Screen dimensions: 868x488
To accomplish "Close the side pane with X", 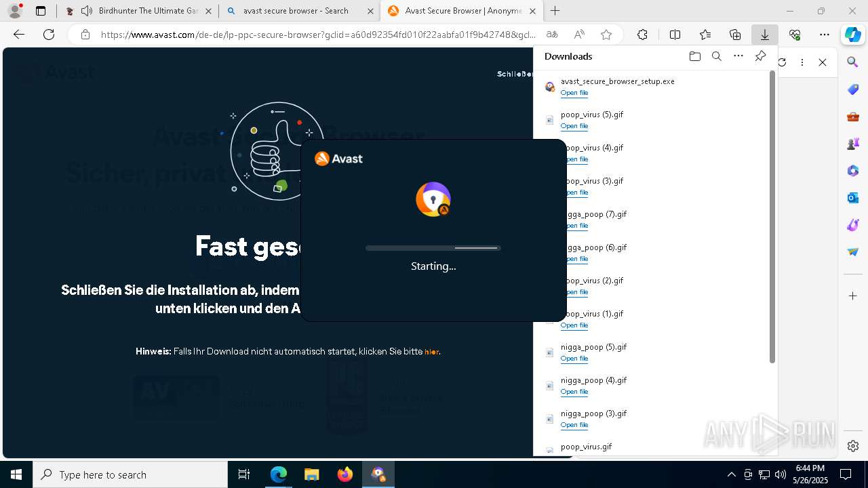I will point(823,62).
